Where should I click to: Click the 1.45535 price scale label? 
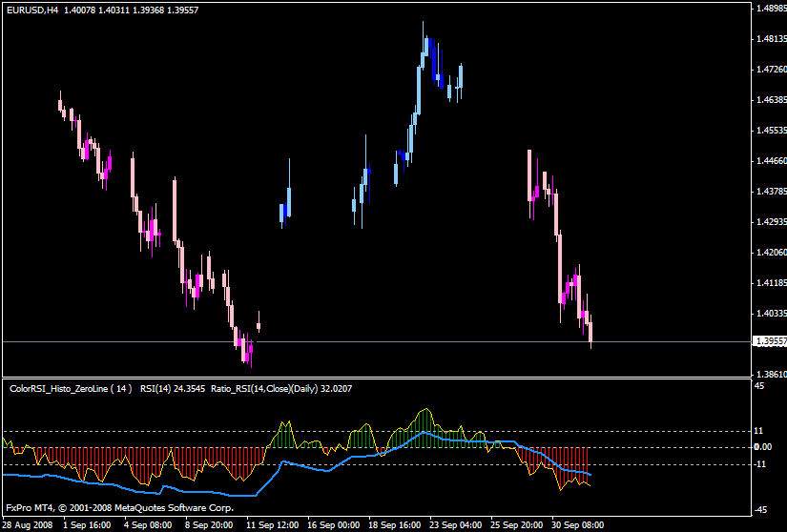point(769,131)
